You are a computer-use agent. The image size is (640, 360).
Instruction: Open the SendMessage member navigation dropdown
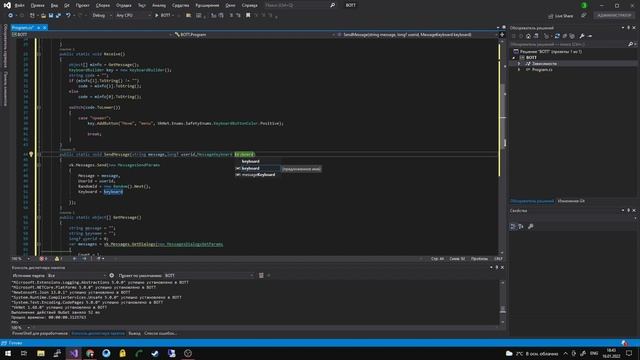click(417, 35)
